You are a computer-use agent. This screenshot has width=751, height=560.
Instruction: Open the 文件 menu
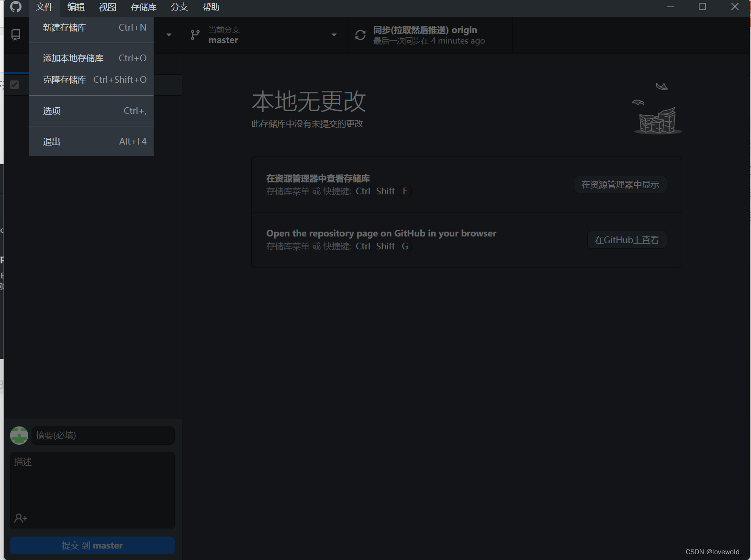pyautogui.click(x=45, y=7)
